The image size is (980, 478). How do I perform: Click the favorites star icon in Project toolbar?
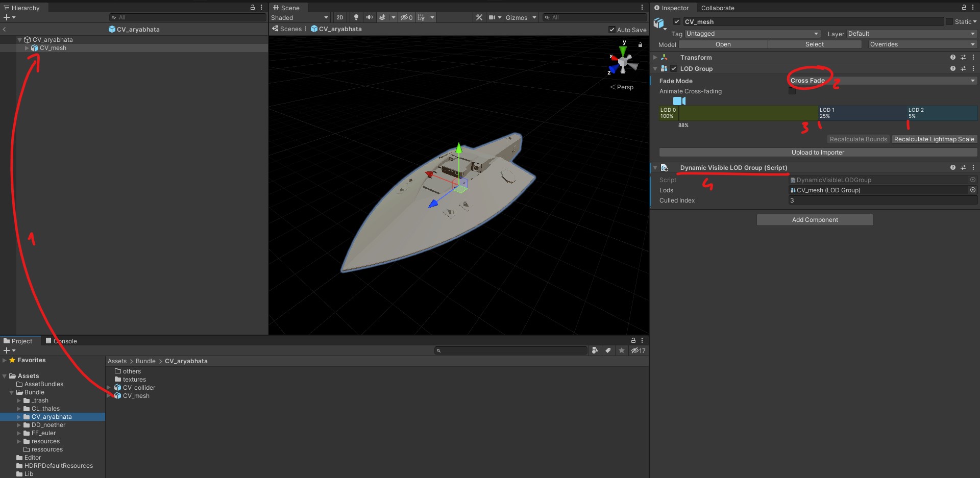(x=621, y=350)
